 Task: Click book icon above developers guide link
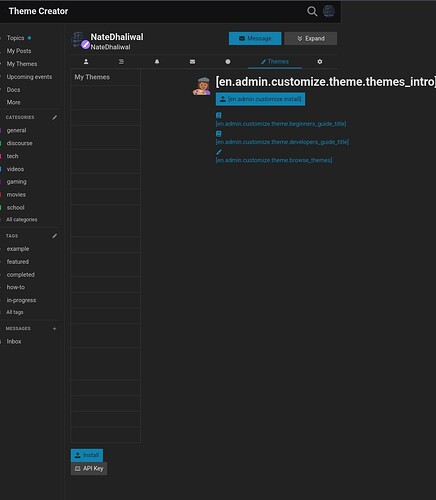point(219,134)
